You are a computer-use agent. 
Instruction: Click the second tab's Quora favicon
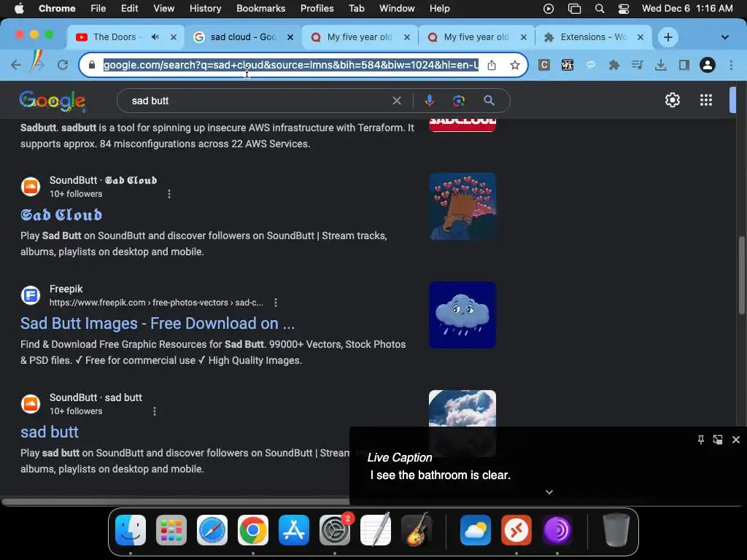click(x=432, y=37)
